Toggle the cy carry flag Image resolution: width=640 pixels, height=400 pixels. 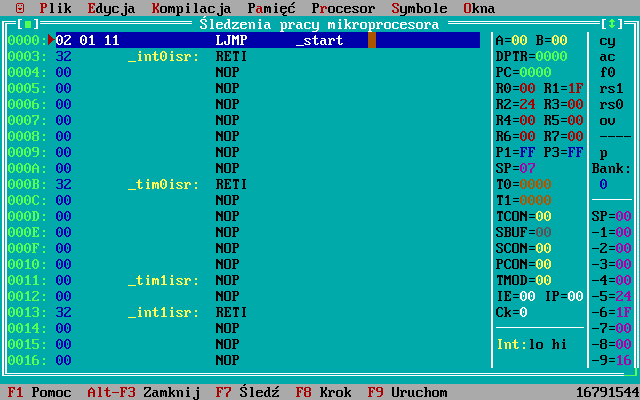(607, 41)
